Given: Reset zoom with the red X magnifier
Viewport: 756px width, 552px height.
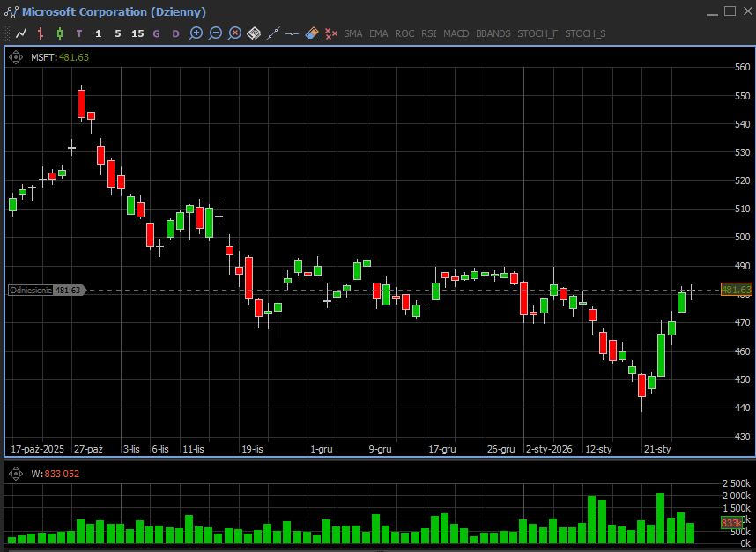Looking at the screenshot, I should 234,33.
